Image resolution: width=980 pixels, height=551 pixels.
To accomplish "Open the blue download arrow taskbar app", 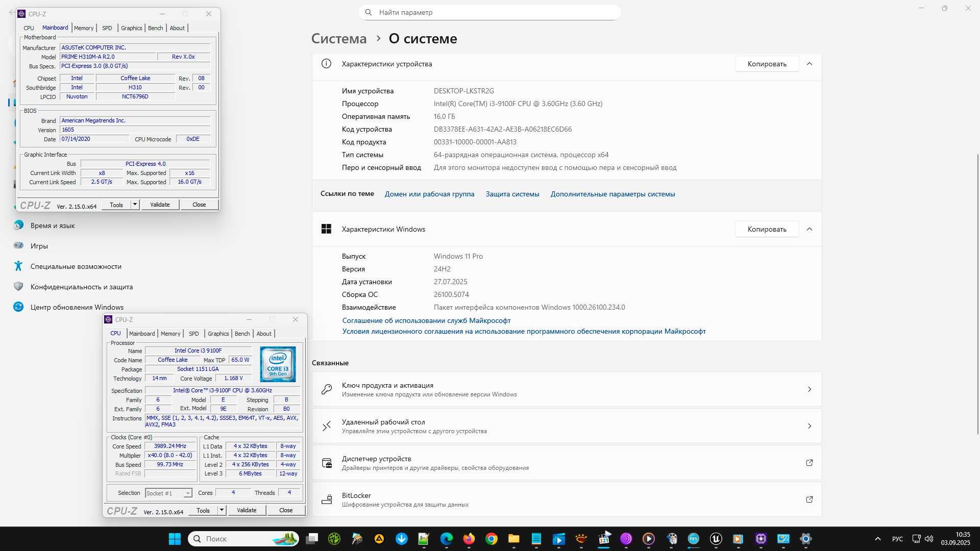I will coord(402,539).
